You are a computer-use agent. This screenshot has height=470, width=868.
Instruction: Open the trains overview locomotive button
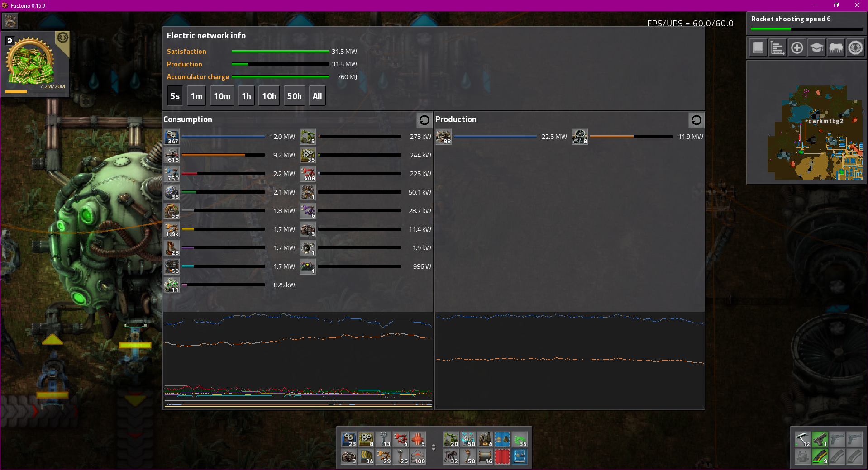pos(836,47)
